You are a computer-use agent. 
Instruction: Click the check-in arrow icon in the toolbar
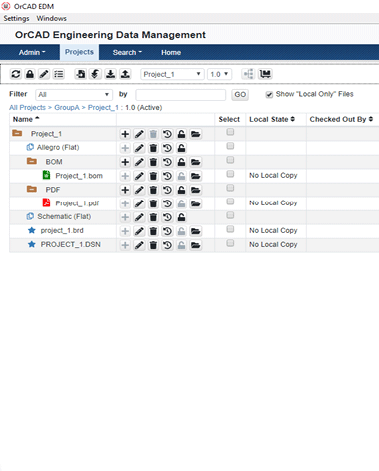(x=95, y=74)
